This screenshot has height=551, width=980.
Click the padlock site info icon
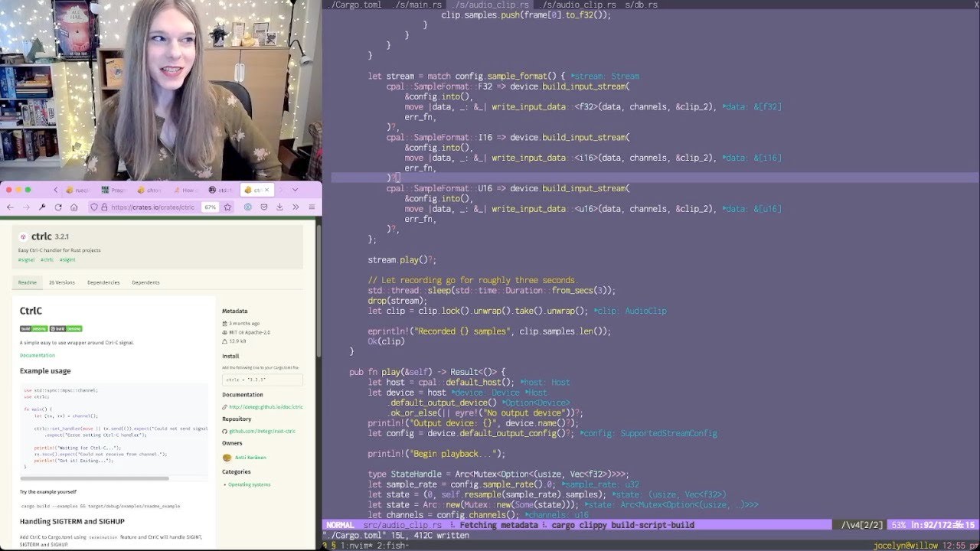click(x=104, y=207)
